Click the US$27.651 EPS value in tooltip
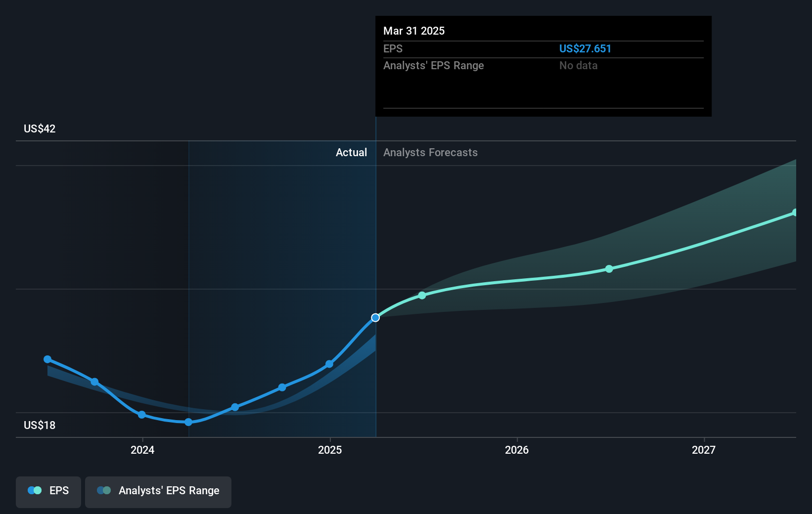 pos(585,48)
